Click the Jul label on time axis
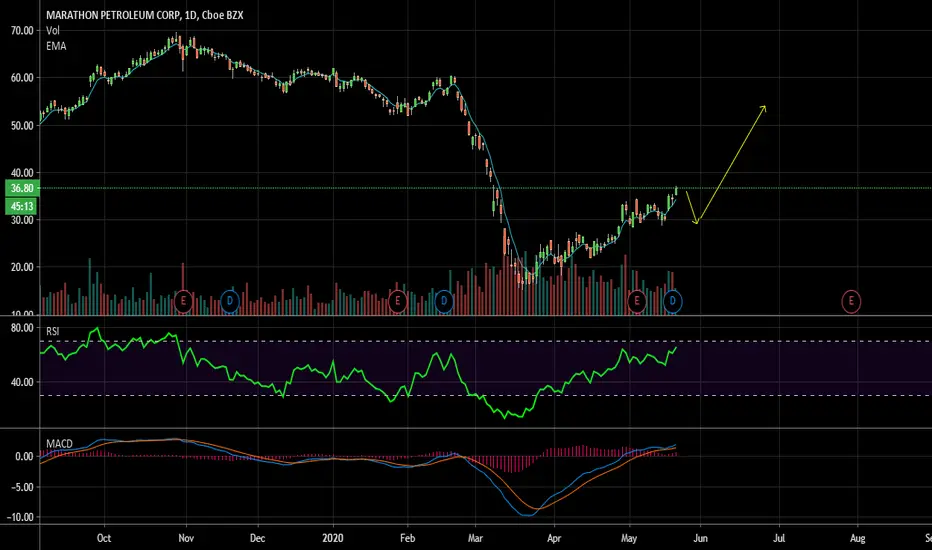The height and width of the screenshot is (550, 932). (779, 538)
